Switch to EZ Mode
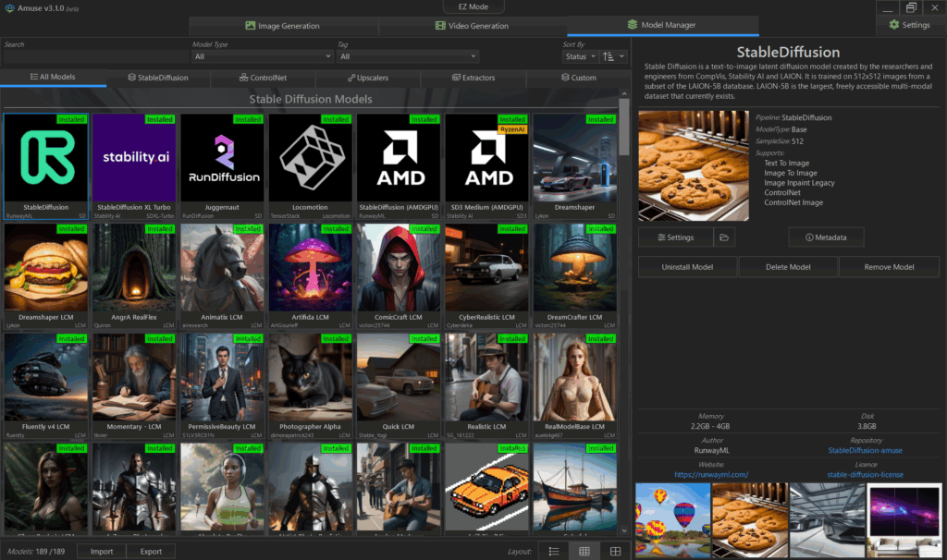Image resolution: width=947 pixels, height=560 pixels. pyautogui.click(x=473, y=6)
